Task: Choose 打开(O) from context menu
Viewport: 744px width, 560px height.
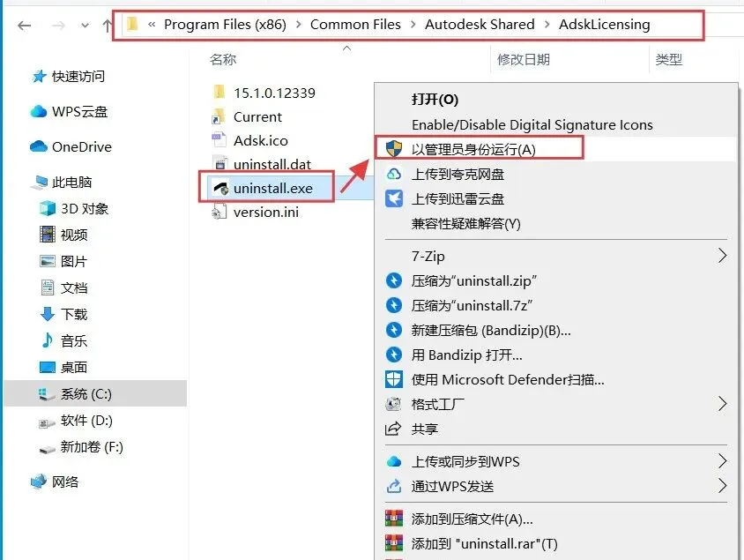Action: (435, 100)
